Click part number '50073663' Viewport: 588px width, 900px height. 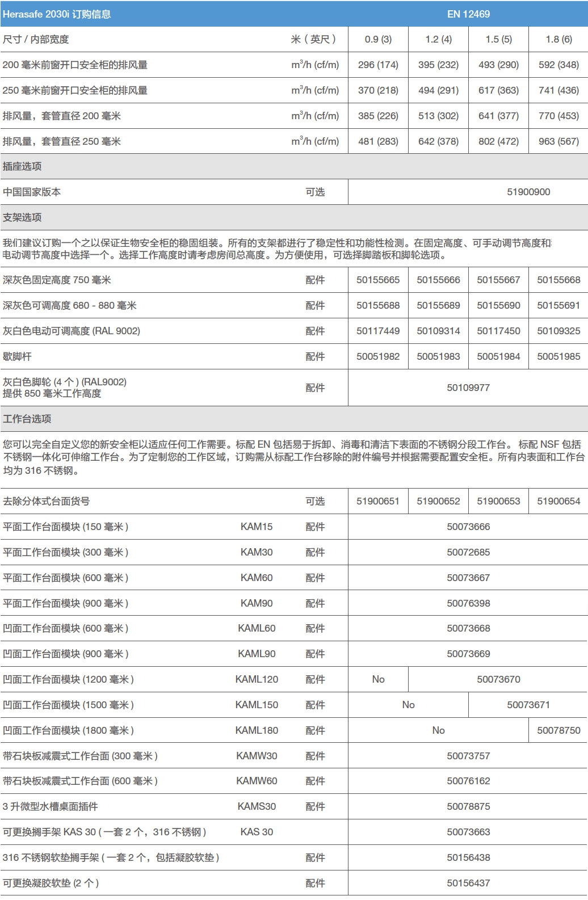468,832
